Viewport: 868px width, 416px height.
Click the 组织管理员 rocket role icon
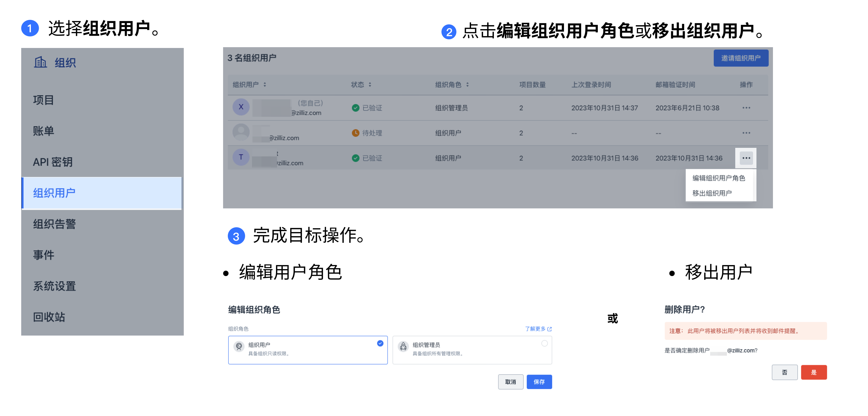click(x=403, y=347)
